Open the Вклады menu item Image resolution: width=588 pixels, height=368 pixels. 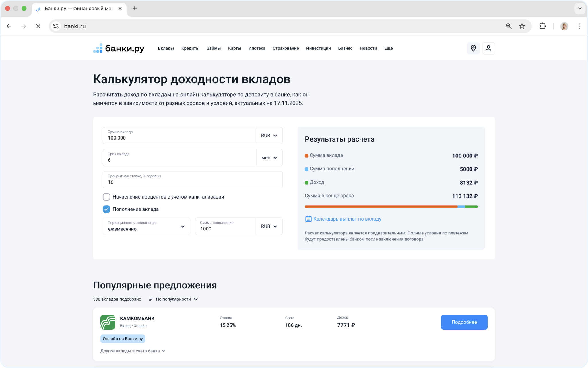(166, 48)
